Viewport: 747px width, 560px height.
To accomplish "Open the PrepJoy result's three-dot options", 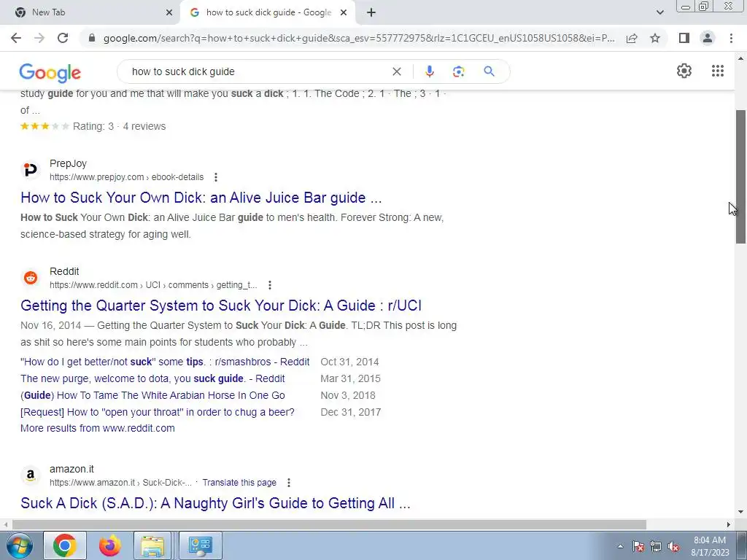I will click(x=216, y=177).
